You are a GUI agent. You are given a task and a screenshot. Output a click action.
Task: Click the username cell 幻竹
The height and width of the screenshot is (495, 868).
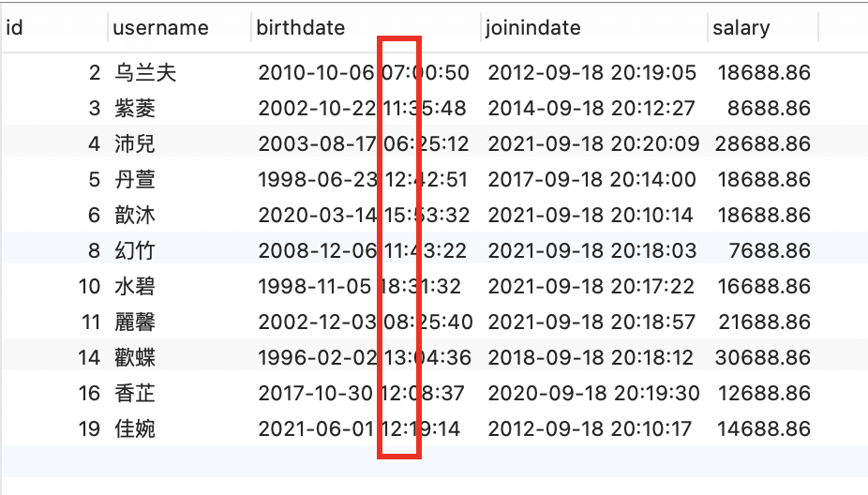click(135, 251)
